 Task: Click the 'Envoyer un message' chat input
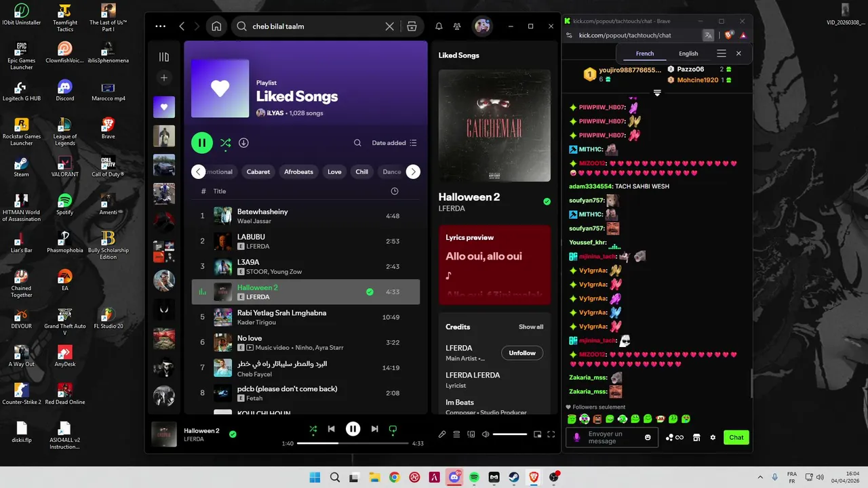pos(610,437)
